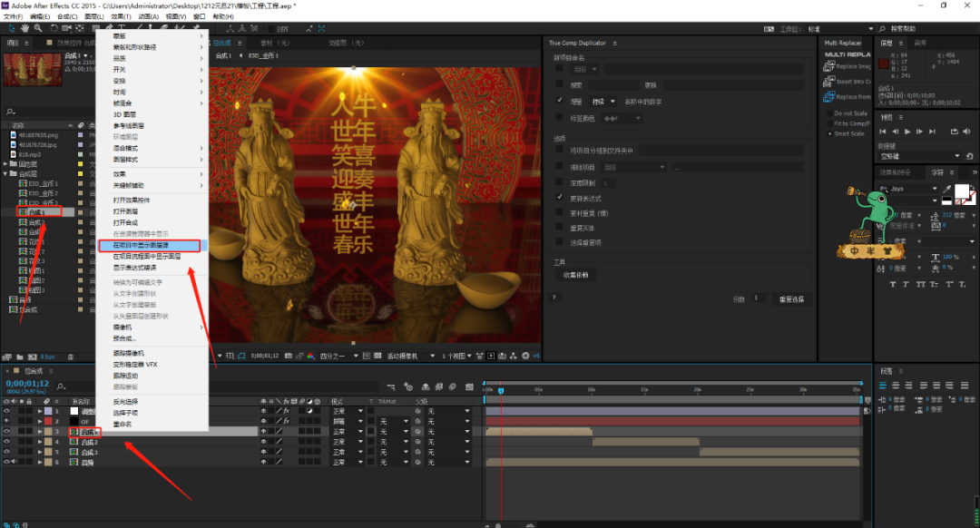Click the trash delete icon in Project panel
The image size is (980, 528).
point(71,357)
